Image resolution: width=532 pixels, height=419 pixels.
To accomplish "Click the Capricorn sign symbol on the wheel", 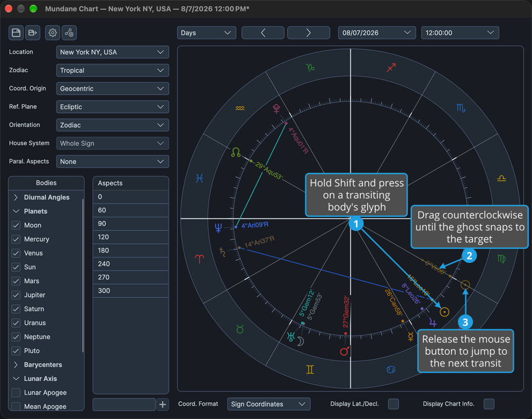I will 310,68.
